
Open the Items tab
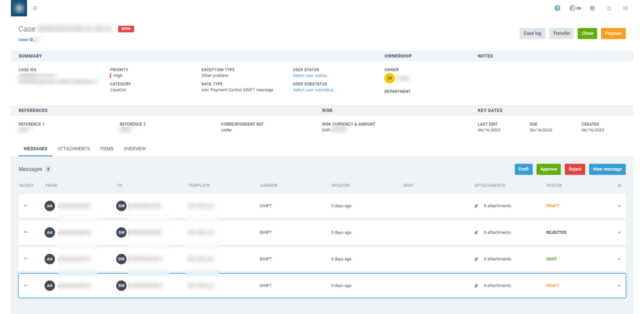107,149
